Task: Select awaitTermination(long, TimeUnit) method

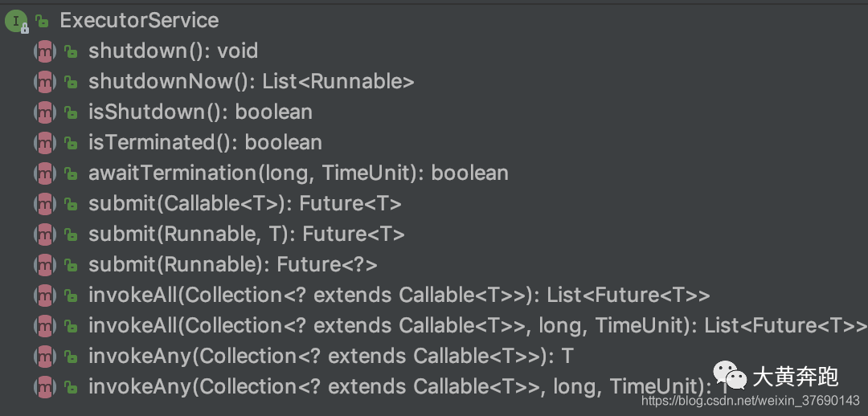Action: click(298, 173)
